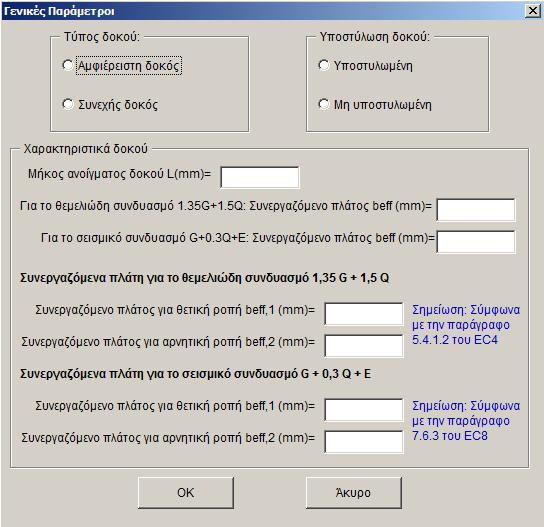Click the heading Συνεργαζόμενα πλάτη για το θεμελιώδη συνδυασμό
The image size is (544, 527).
click(x=205, y=278)
